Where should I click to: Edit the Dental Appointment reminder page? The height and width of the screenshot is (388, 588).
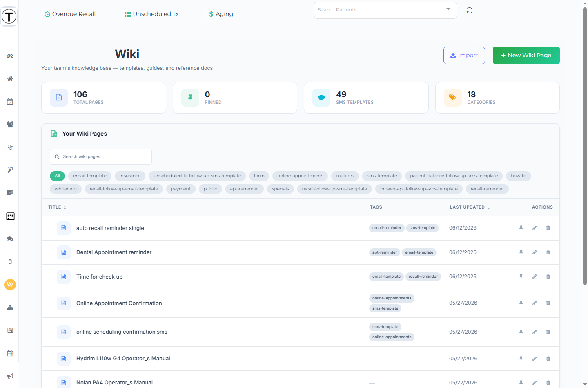(x=535, y=252)
